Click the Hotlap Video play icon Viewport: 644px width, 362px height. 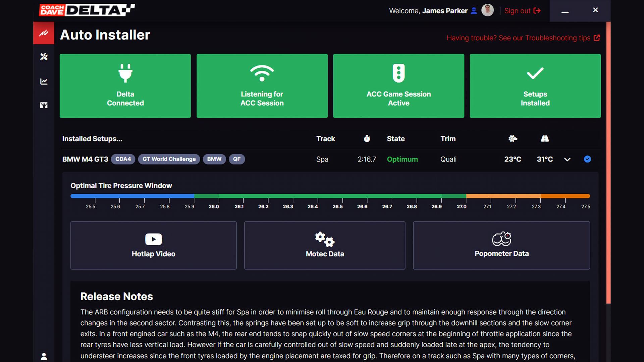click(153, 239)
